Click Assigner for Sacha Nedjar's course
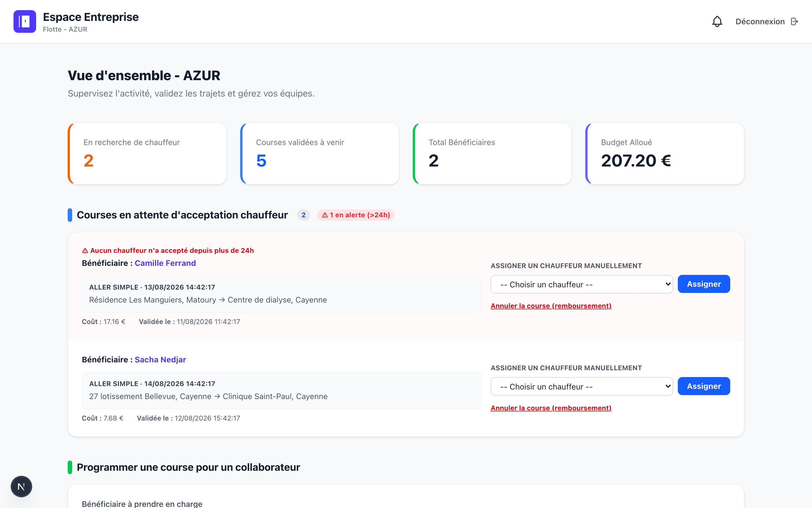Viewport: 812px width, 508px height. click(x=704, y=386)
